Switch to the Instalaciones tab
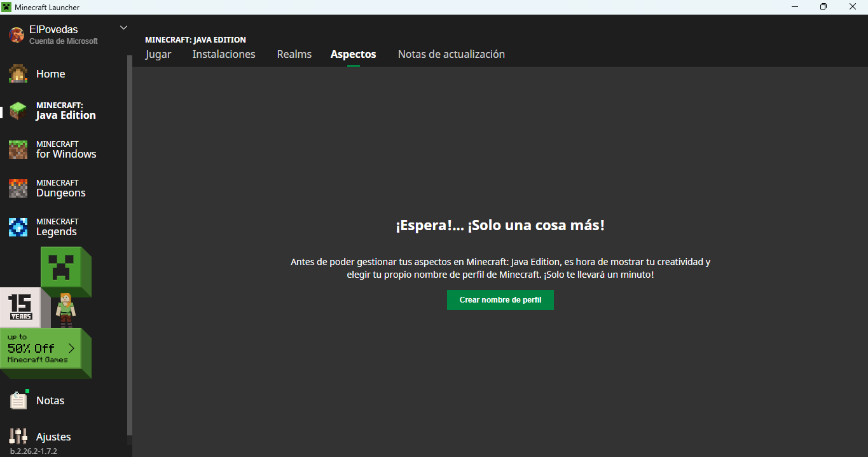The width and height of the screenshot is (868, 457). coord(224,54)
